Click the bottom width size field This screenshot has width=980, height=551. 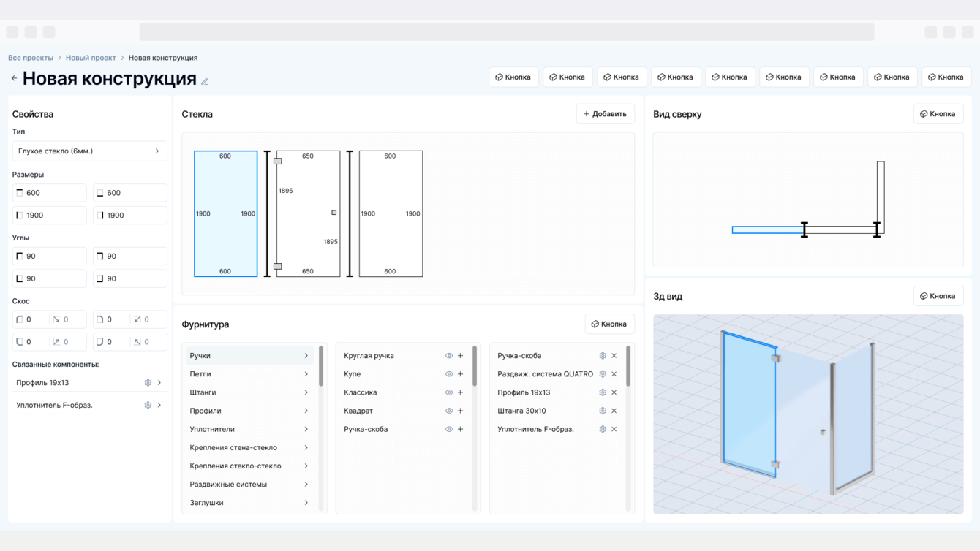(x=130, y=193)
